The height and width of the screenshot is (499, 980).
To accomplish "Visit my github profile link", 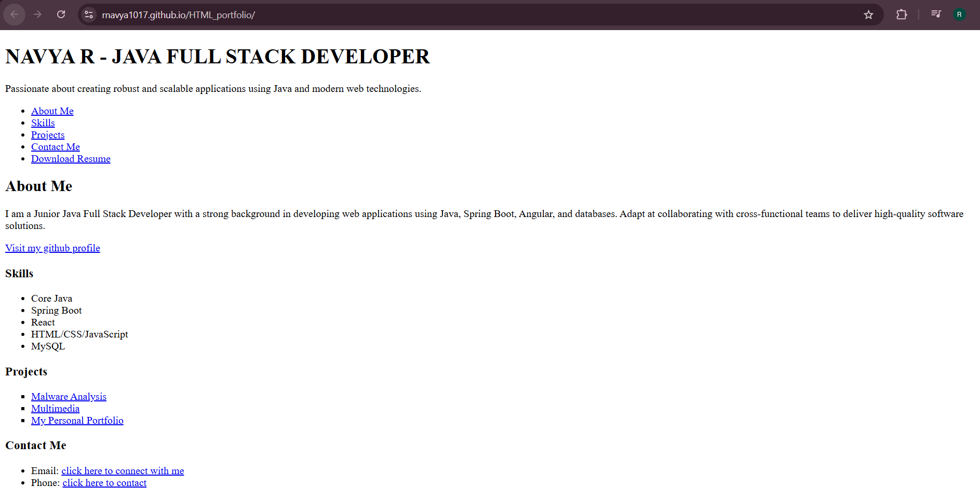I will pyautogui.click(x=52, y=248).
